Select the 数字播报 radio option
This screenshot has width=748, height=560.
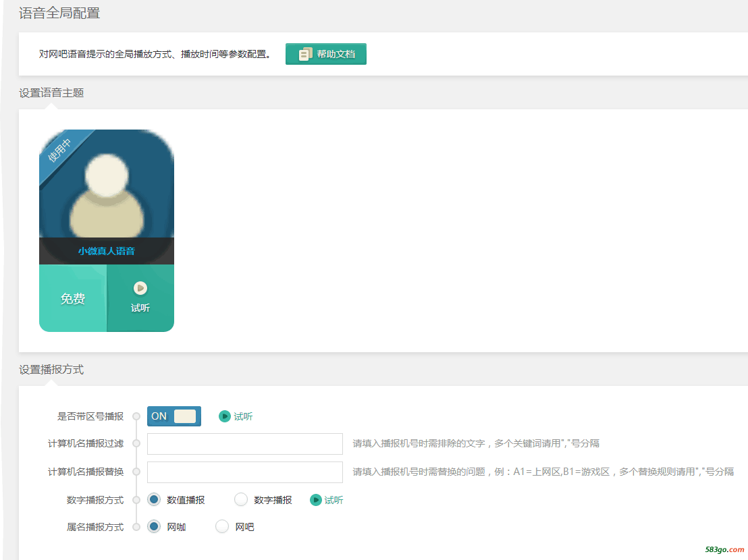coord(241,500)
